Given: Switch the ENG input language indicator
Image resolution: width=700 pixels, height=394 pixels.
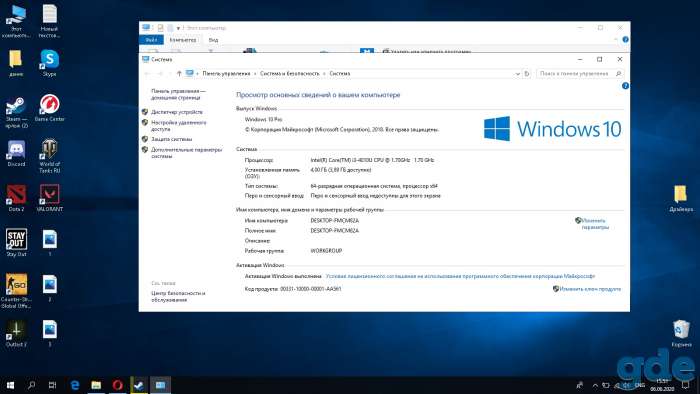Looking at the screenshot, I should (640, 385).
